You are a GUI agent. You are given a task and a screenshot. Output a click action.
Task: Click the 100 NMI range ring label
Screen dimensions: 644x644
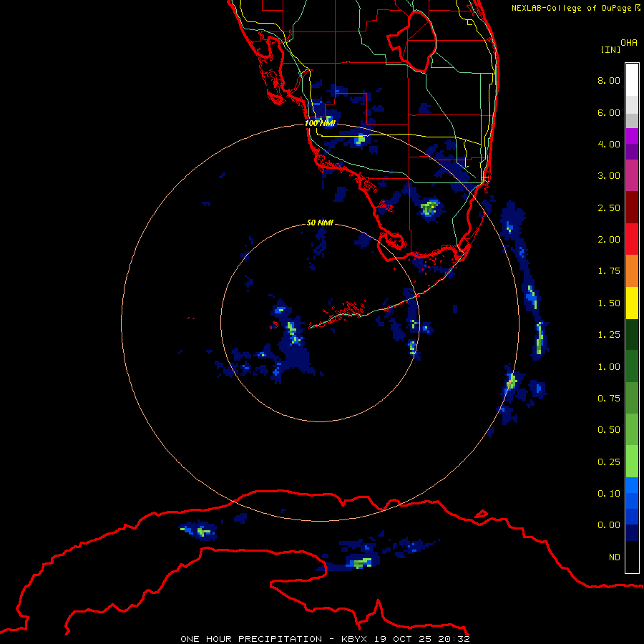pyautogui.click(x=320, y=123)
